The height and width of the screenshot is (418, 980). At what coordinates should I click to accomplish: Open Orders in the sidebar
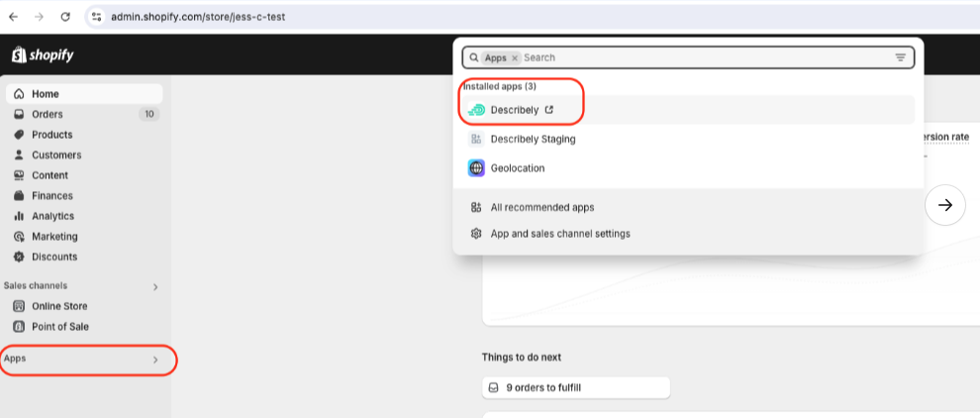point(84,114)
